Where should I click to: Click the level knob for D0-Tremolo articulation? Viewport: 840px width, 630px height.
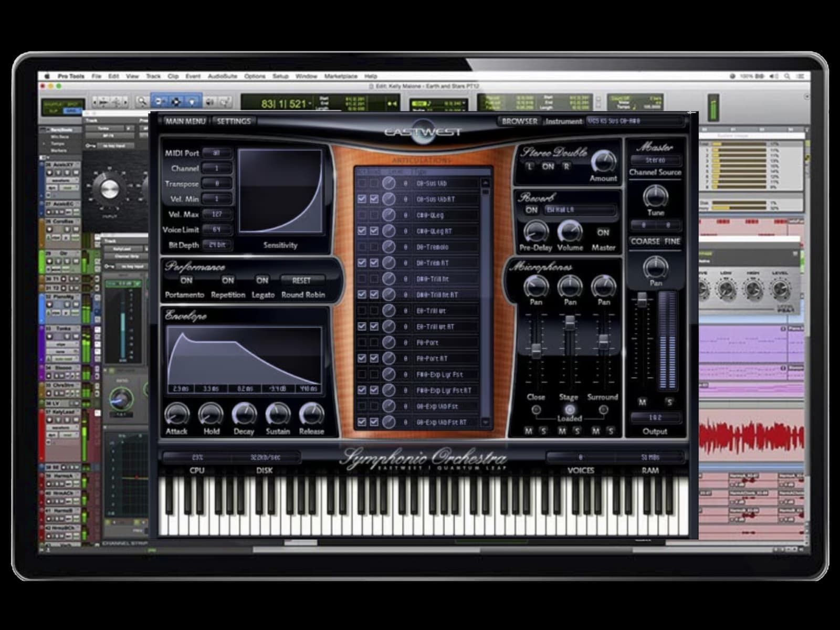(x=388, y=247)
